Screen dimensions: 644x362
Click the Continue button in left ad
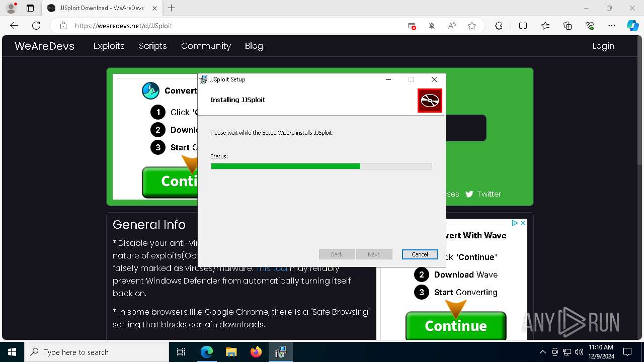(170, 182)
